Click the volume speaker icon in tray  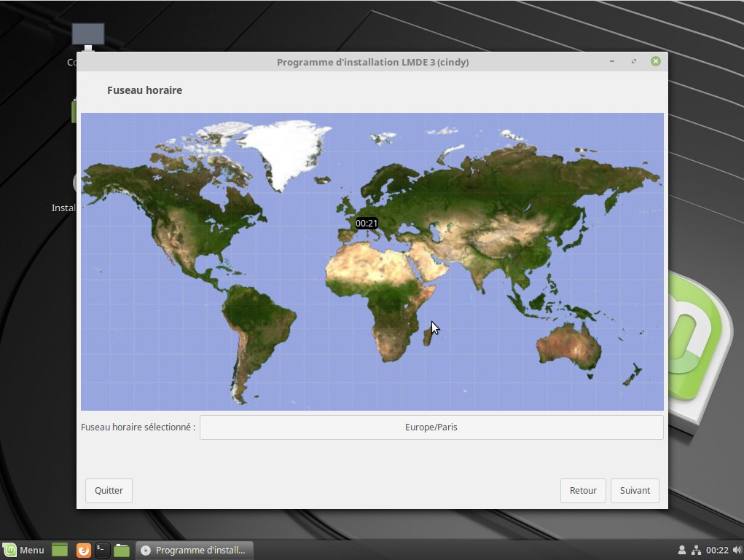pyautogui.click(x=736, y=551)
